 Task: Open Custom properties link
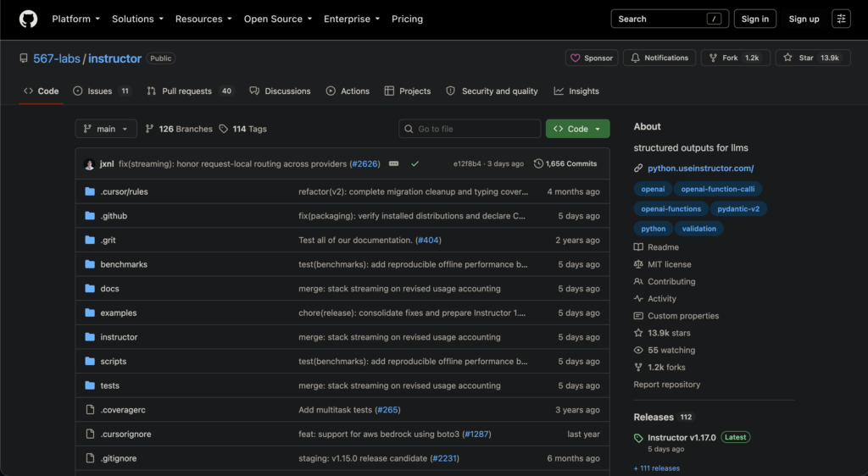[x=683, y=316]
